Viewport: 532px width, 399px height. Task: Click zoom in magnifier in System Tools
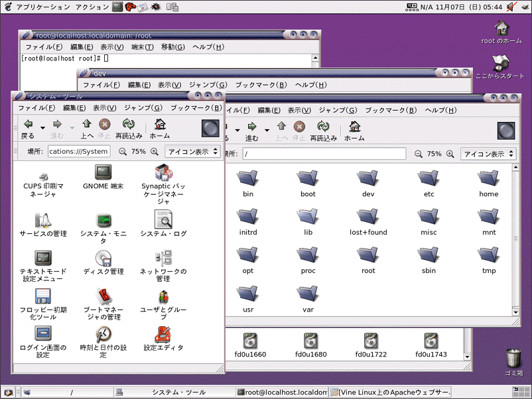point(155,152)
